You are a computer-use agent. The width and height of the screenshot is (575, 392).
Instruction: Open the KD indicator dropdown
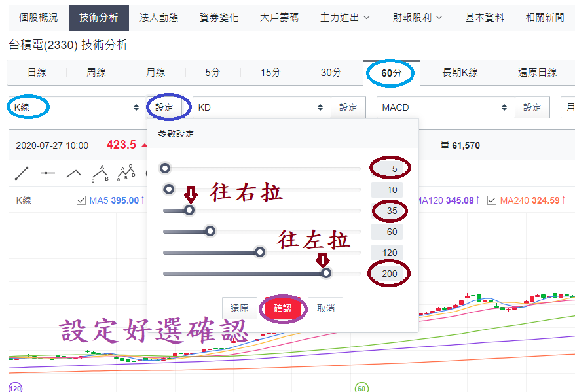click(x=261, y=107)
